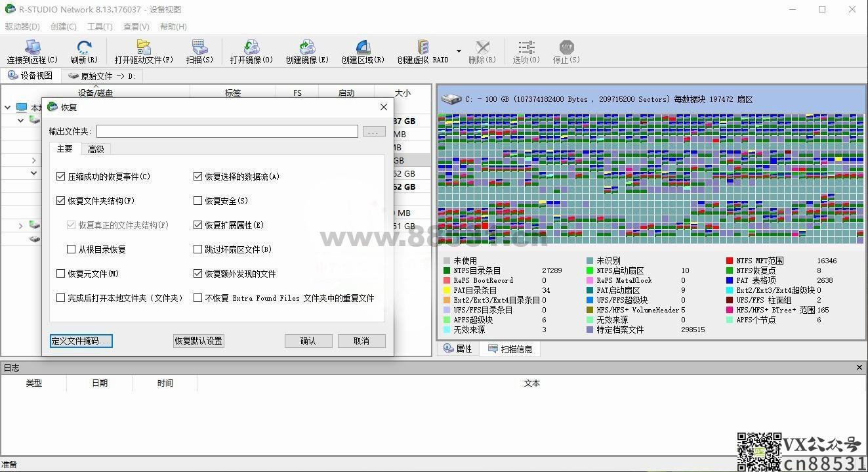Open the 帮助 menu
The width and height of the screenshot is (868, 472).
[173, 27]
